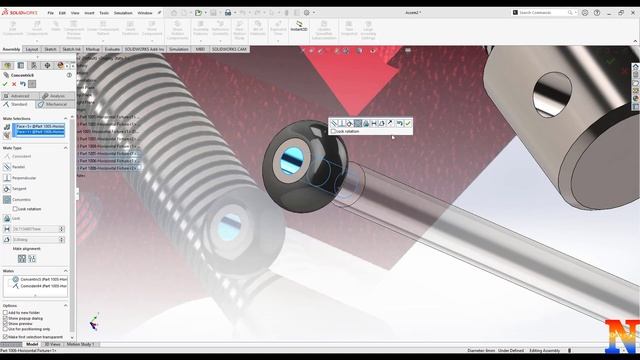
Task: Click the Angle mate icon
Action: coord(7,240)
